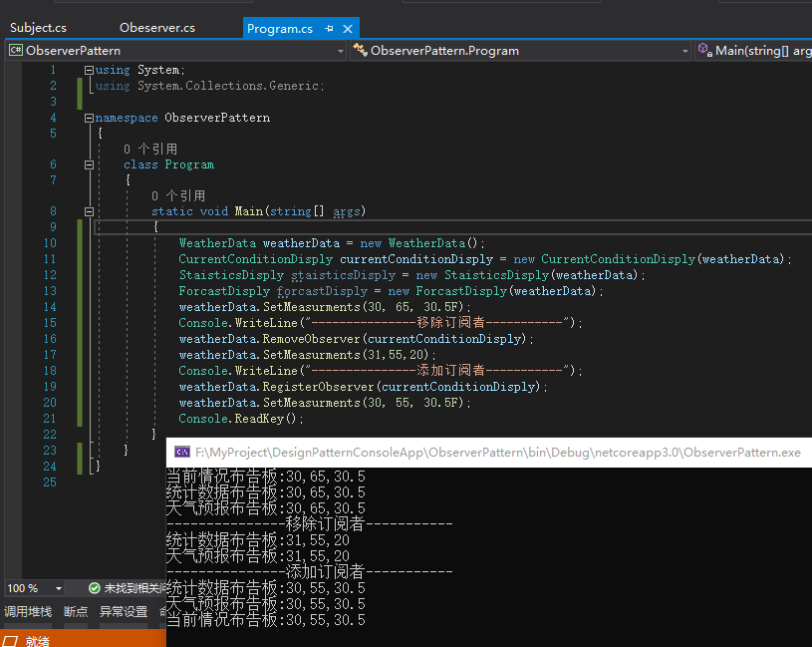Collapse the class Program block
812x647 pixels.
click(x=89, y=164)
